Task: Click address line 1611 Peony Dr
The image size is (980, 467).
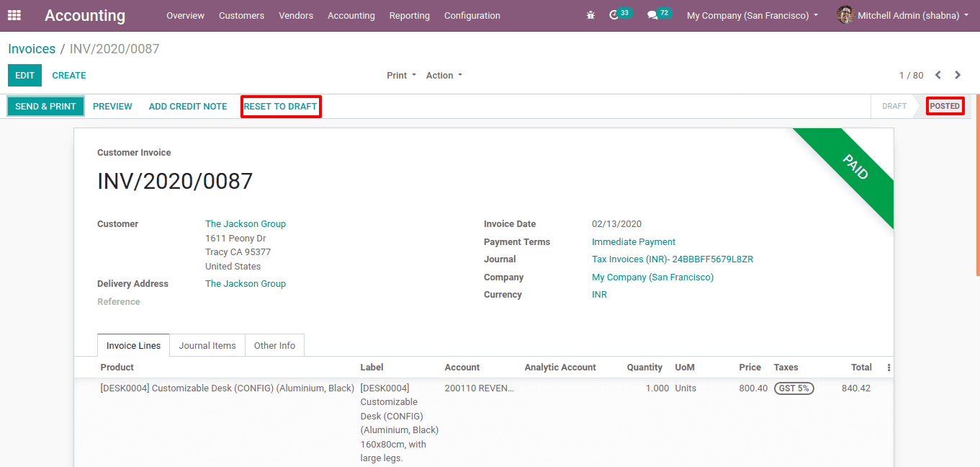Action: pyautogui.click(x=235, y=239)
